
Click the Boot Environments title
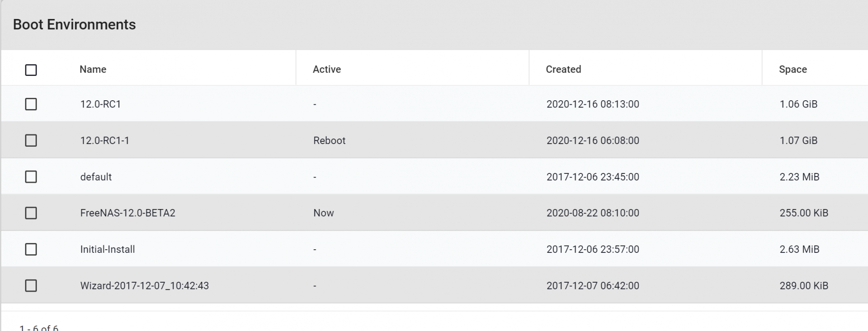point(75,24)
